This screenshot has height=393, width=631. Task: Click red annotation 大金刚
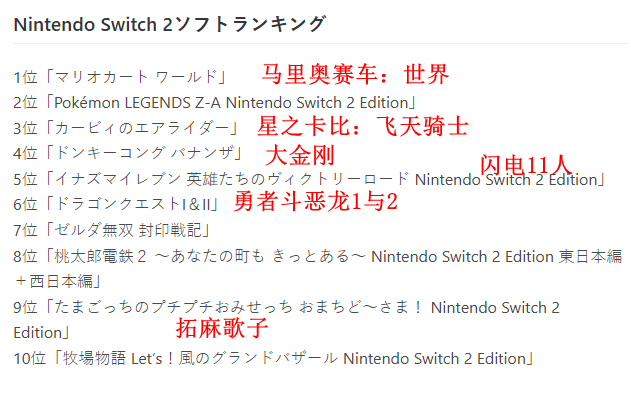pyautogui.click(x=300, y=155)
